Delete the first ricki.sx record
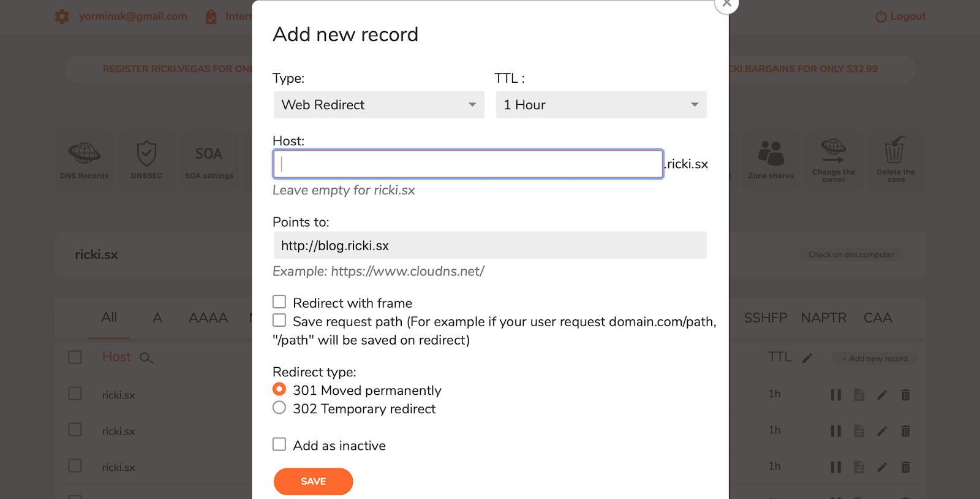The width and height of the screenshot is (980, 499). 905,395
